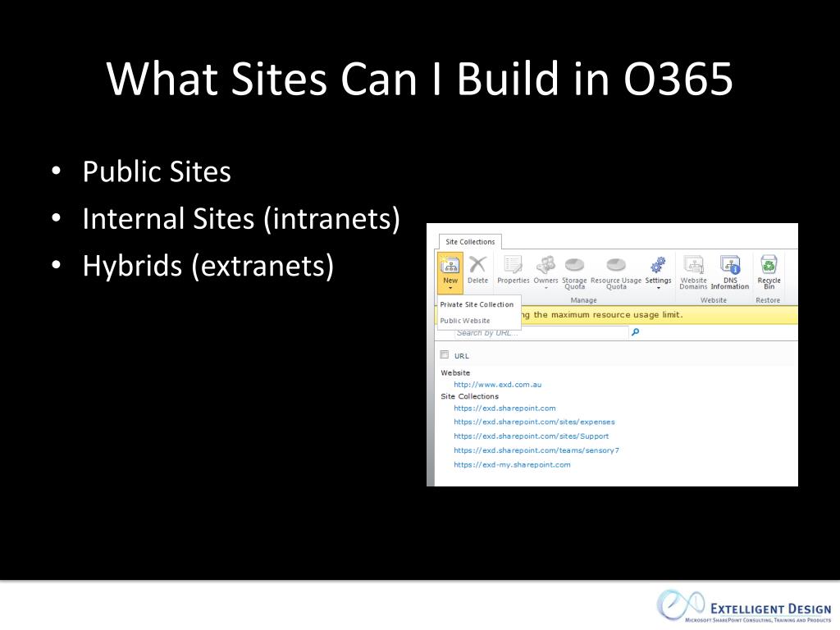Expand the New dropdown arrow
This screenshot has height=630, width=840.
450,288
